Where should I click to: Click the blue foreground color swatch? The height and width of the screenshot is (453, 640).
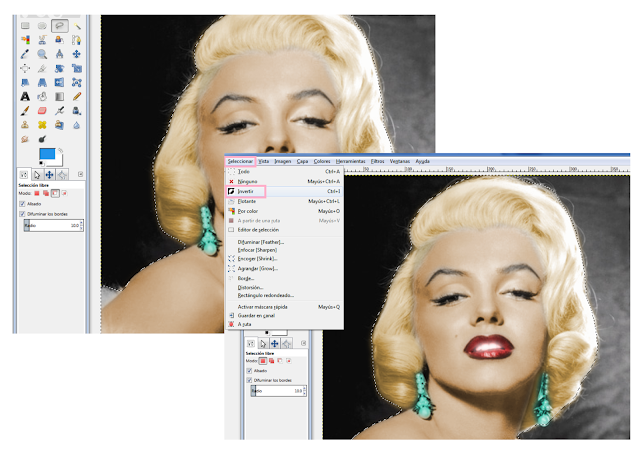pos(47,154)
